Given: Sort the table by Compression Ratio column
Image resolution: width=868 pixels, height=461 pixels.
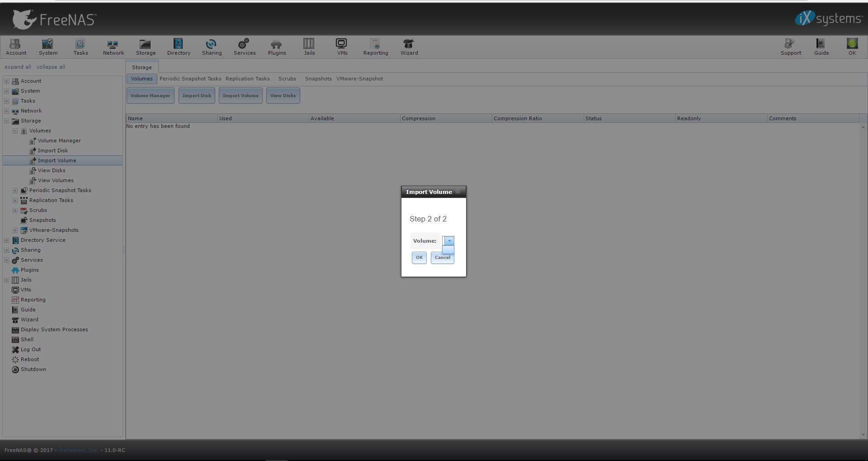Looking at the screenshot, I should pos(538,118).
